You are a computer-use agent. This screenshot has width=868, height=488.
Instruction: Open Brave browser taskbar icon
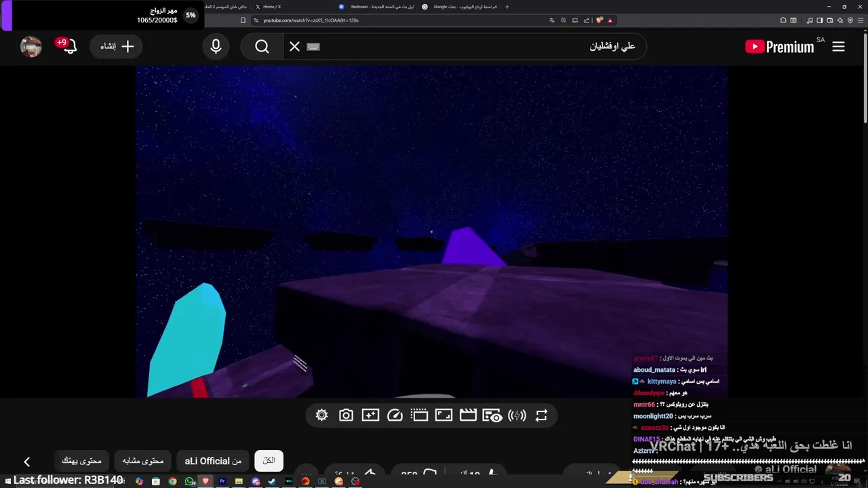[x=205, y=481]
